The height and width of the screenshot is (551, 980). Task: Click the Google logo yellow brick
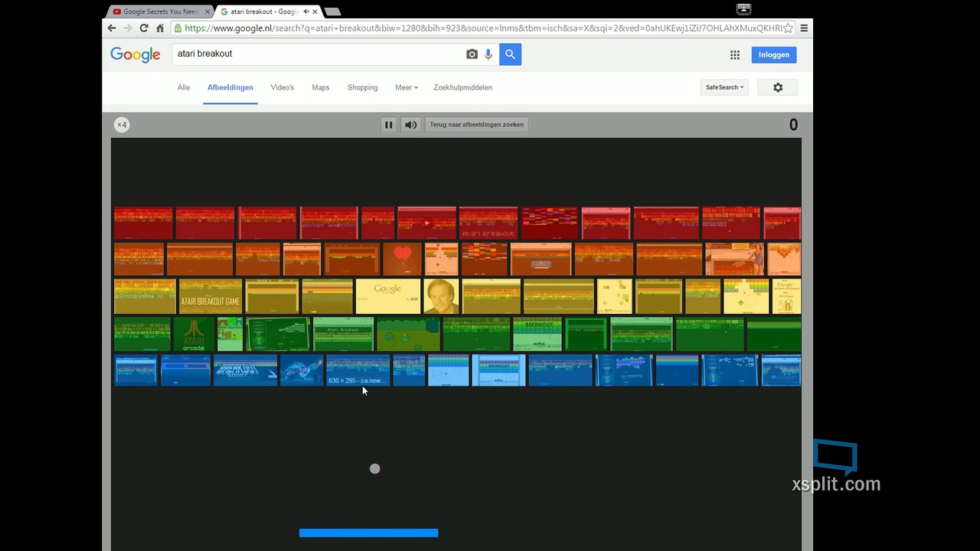[x=388, y=296]
